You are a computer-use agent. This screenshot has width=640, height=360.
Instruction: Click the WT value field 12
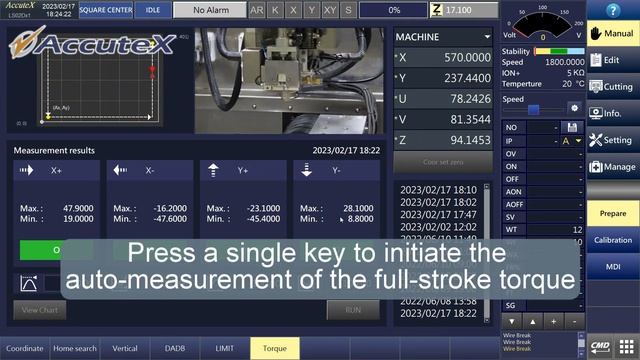[555, 230]
